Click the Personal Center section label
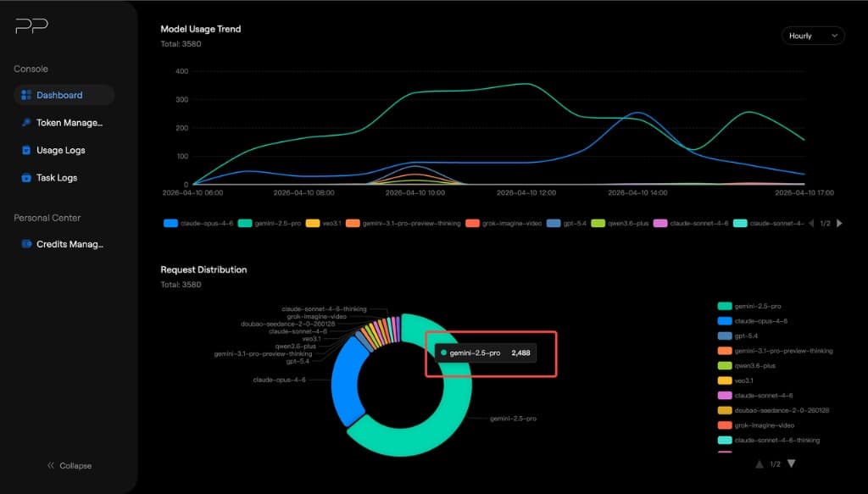This screenshot has width=868, height=494. (x=47, y=218)
